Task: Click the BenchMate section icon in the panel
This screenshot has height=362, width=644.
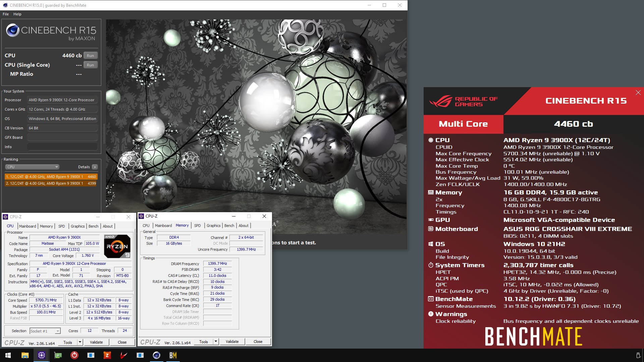Action: tap(431, 299)
